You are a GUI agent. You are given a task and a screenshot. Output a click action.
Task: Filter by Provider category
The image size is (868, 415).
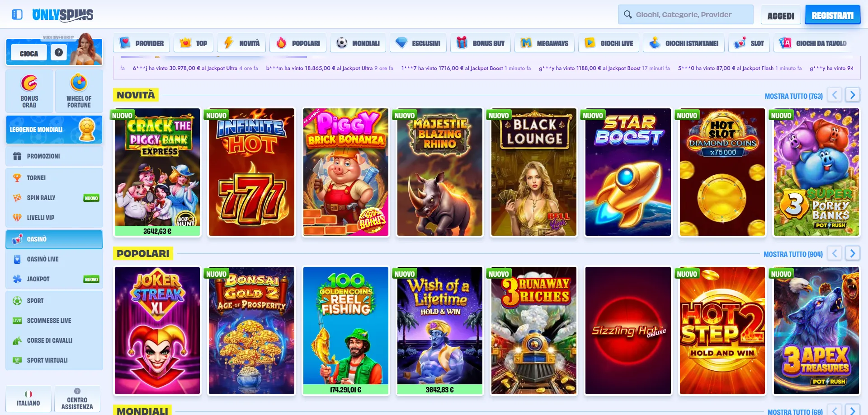(x=142, y=43)
